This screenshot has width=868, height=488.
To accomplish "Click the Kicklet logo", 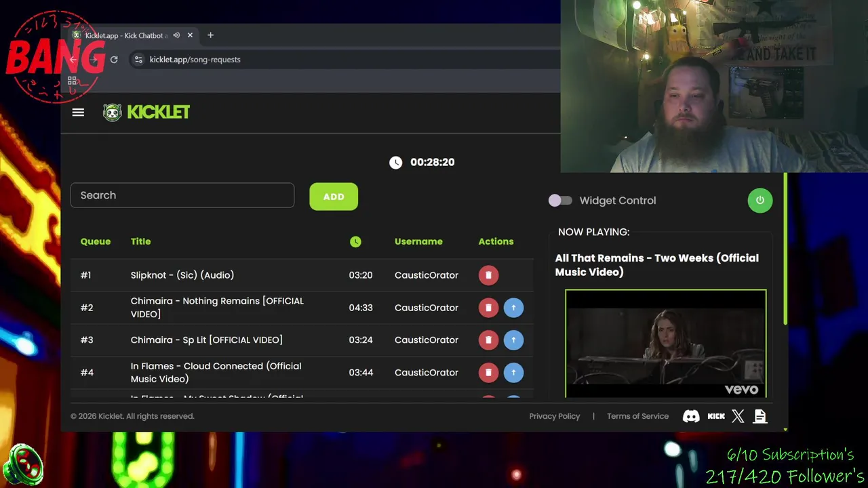I will pyautogui.click(x=146, y=113).
